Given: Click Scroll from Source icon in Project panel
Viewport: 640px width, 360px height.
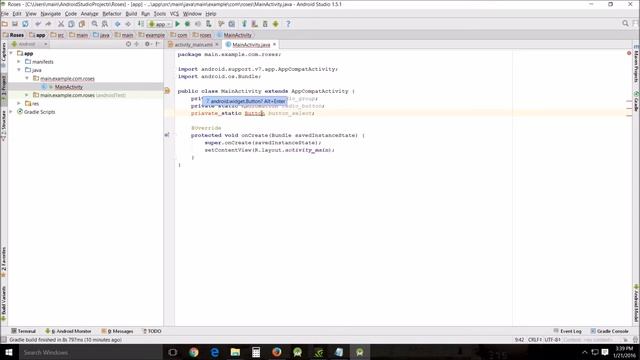Looking at the screenshot, I should [x=129, y=44].
